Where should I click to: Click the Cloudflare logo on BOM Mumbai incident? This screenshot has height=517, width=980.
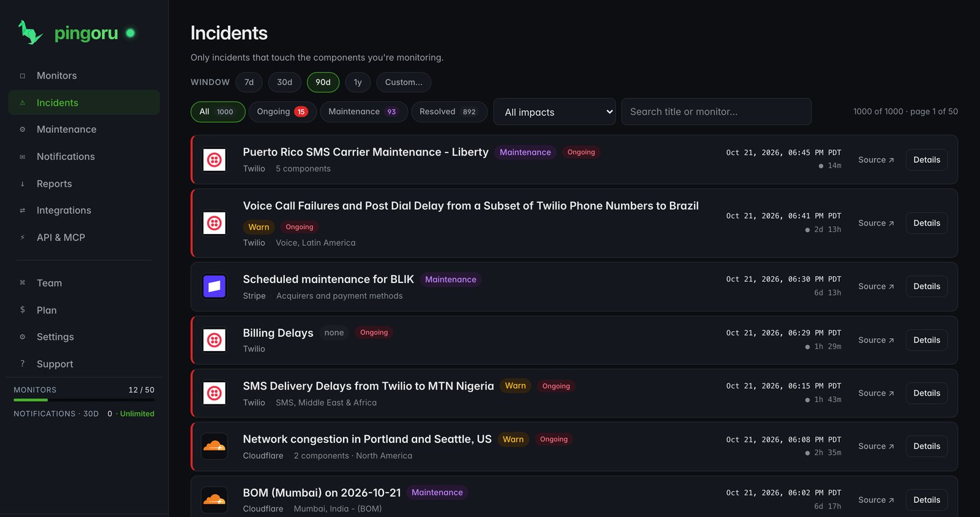point(214,500)
